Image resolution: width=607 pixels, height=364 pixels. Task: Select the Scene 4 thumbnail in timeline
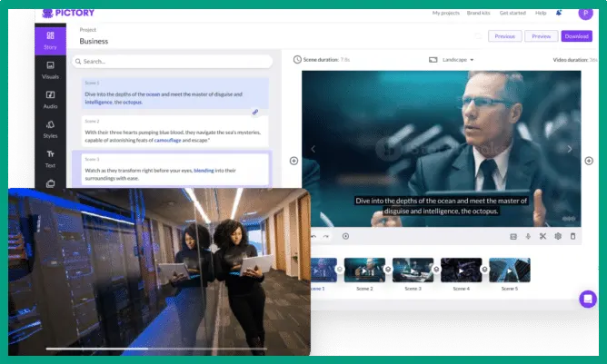tap(461, 270)
